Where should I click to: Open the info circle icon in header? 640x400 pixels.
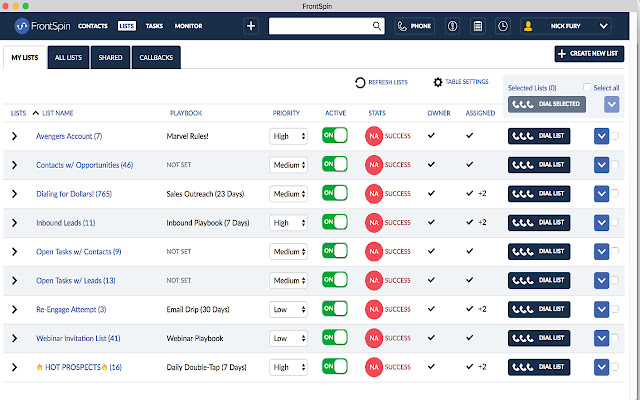coord(452,26)
